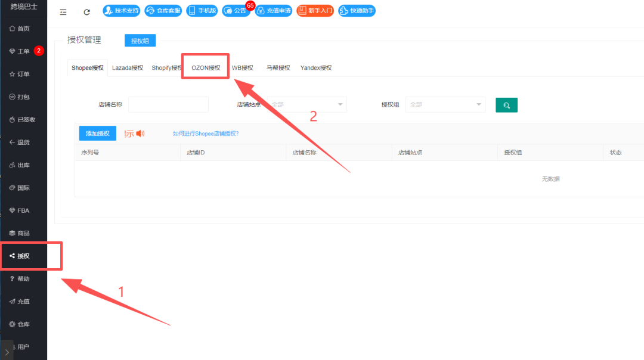Image resolution: width=644 pixels, height=360 pixels.
Task: Click the 店铺名称 column header
Action: (304, 153)
